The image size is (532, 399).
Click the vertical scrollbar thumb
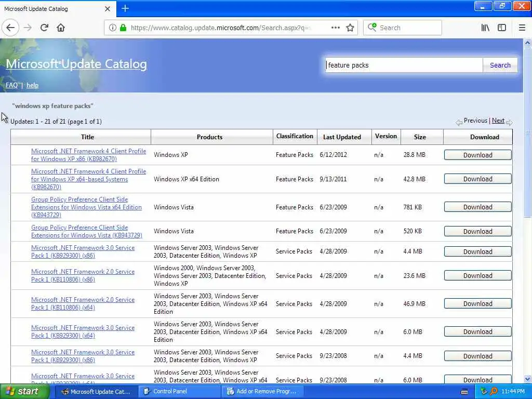527,132
